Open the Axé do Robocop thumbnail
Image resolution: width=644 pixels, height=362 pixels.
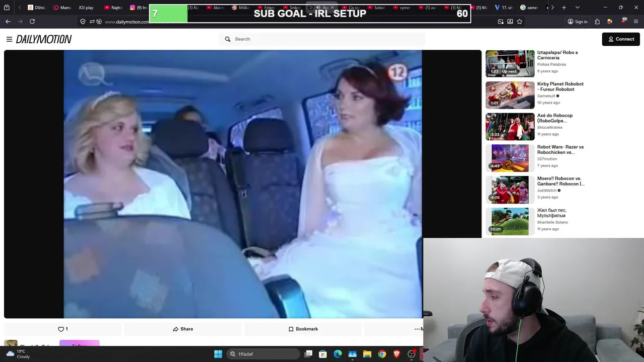click(510, 127)
